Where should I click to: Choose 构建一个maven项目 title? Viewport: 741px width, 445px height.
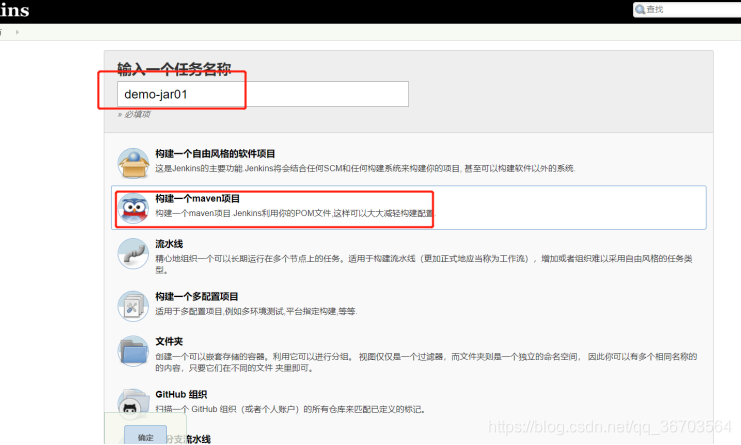coord(198,198)
